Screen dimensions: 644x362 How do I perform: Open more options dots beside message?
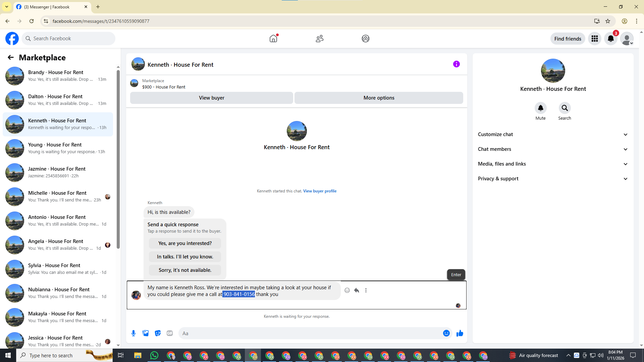[x=366, y=290]
